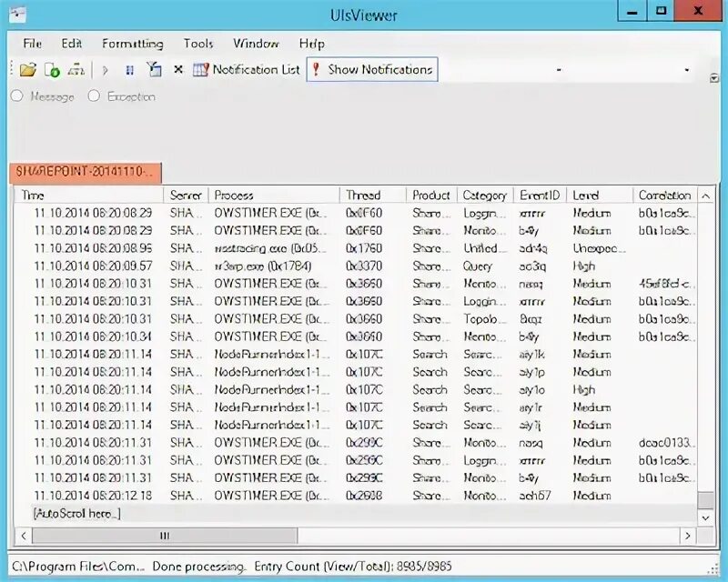Screen dimensions: 728x582
Task: Click the farm network toolbar icon
Action: pos(76,70)
